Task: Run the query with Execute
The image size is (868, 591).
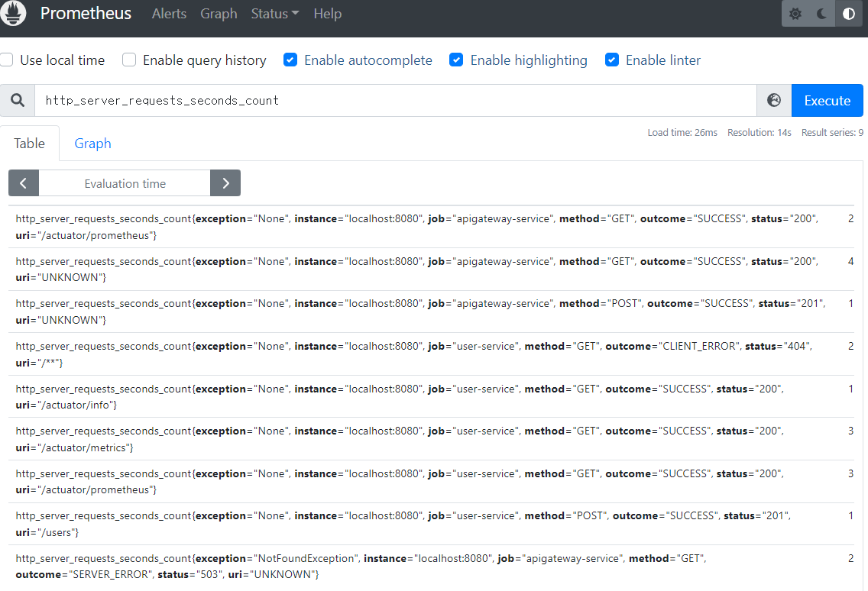Action: click(827, 101)
